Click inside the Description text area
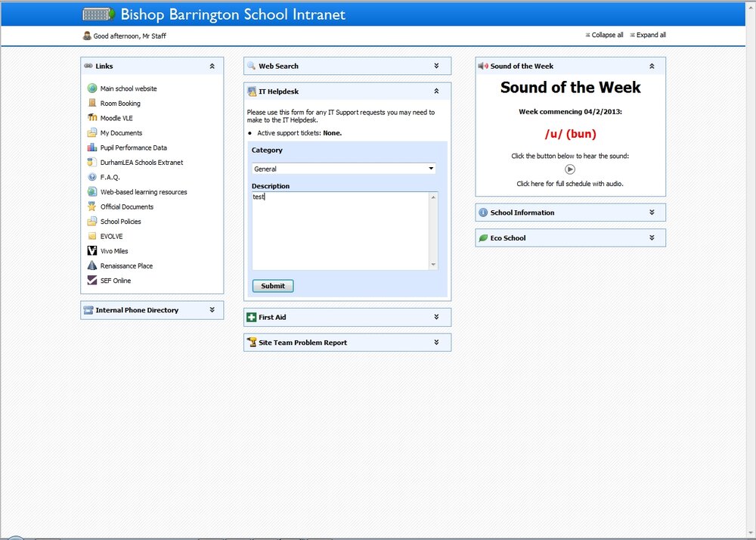This screenshot has width=756, height=540. [340, 231]
